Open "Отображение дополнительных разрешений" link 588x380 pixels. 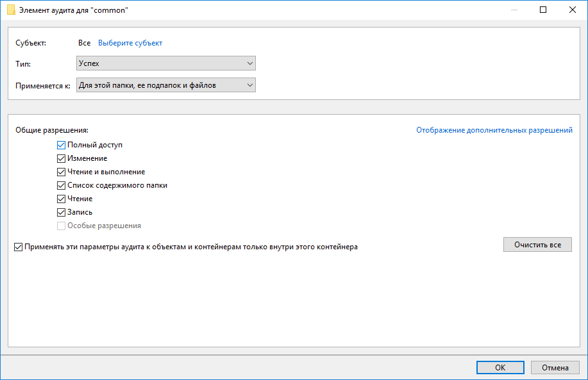click(494, 130)
